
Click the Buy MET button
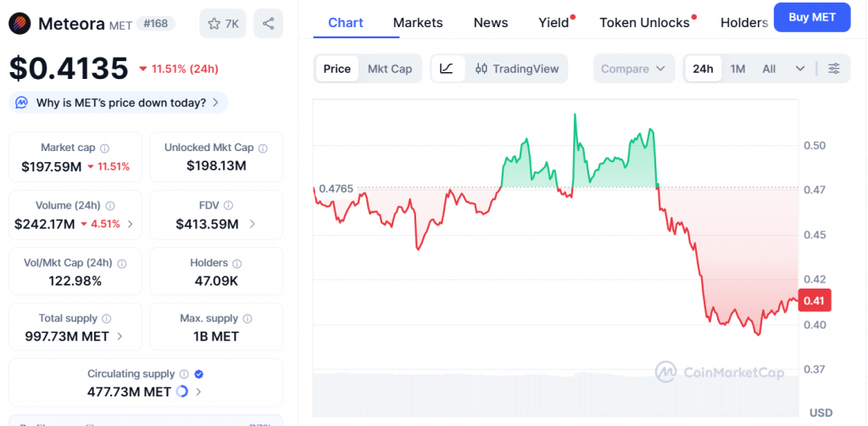[812, 17]
